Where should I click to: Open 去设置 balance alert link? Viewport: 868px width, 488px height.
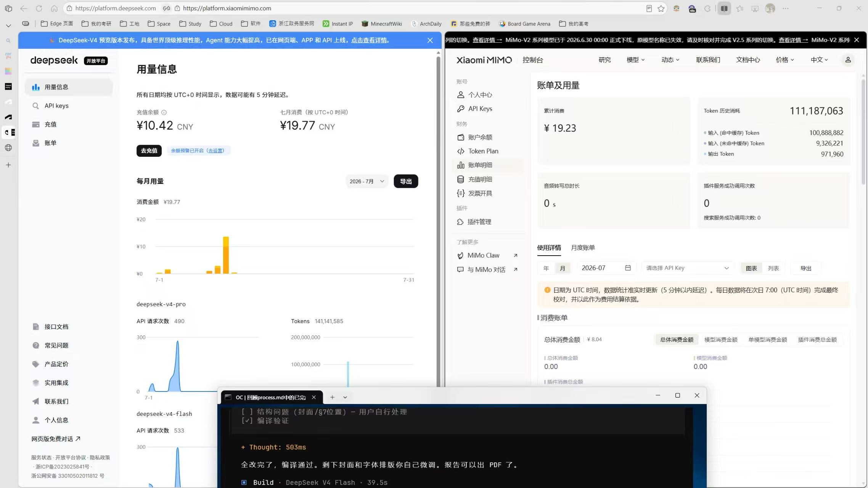click(215, 151)
